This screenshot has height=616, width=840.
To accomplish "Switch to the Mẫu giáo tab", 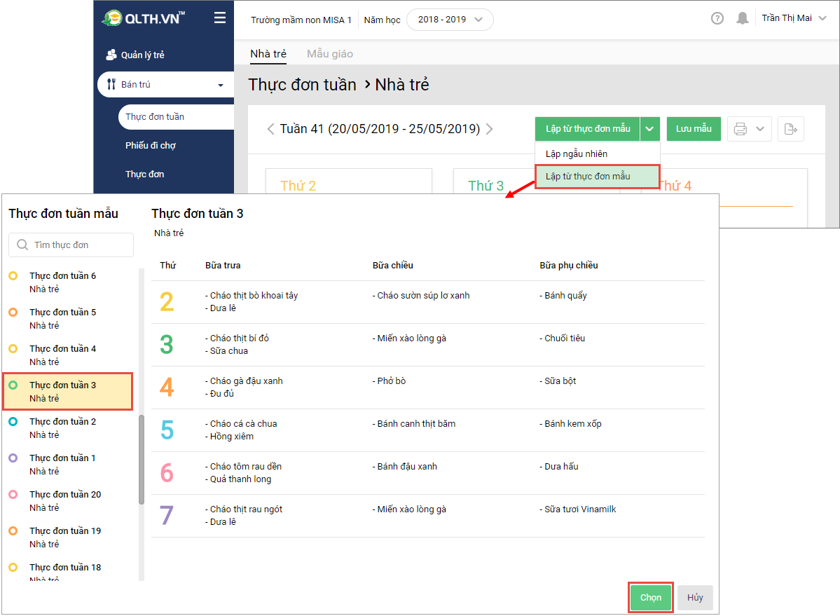I will point(330,54).
